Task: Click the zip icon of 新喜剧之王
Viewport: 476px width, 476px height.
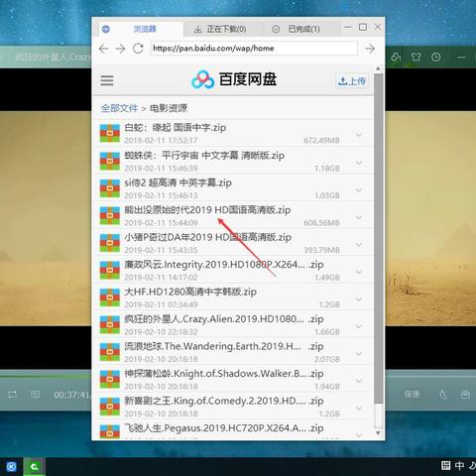Action: [x=110, y=407]
